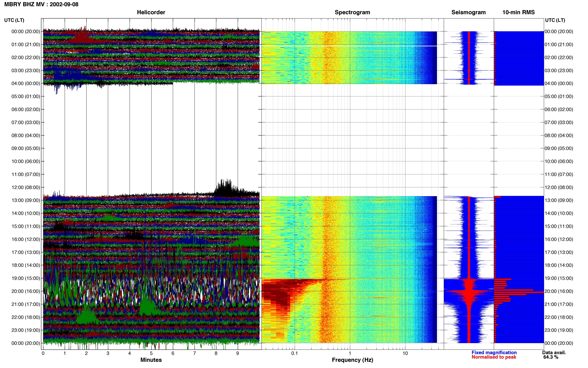Image resolution: width=588 pixels, height=368 pixels.
Task: Click the 'Data avail.' label
Action: coord(554,352)
